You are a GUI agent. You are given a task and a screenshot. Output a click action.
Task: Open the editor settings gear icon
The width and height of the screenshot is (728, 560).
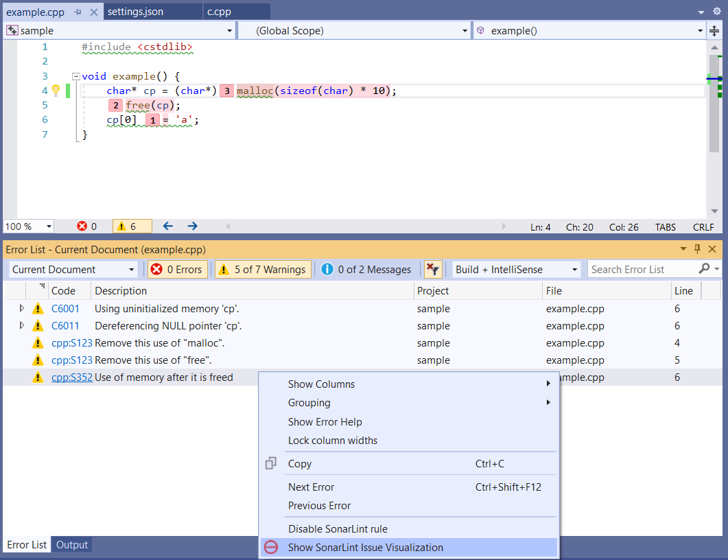click(717, 12)
